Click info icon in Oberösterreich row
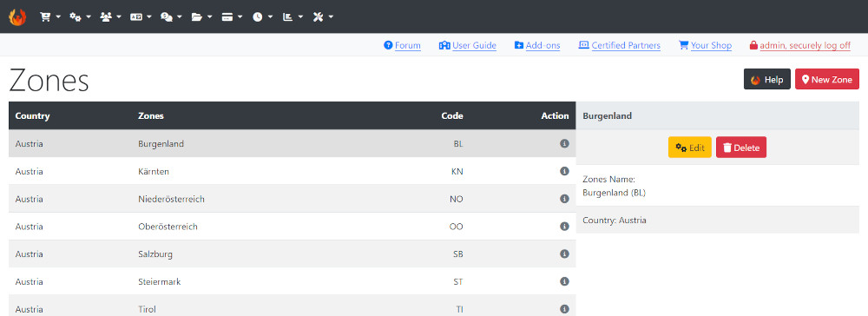This screenshot has height=316, width=868. (565, 227)
